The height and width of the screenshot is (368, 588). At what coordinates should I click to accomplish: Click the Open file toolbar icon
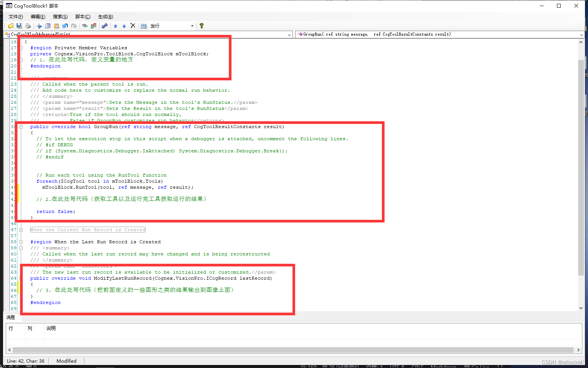(x=11, y=26)
